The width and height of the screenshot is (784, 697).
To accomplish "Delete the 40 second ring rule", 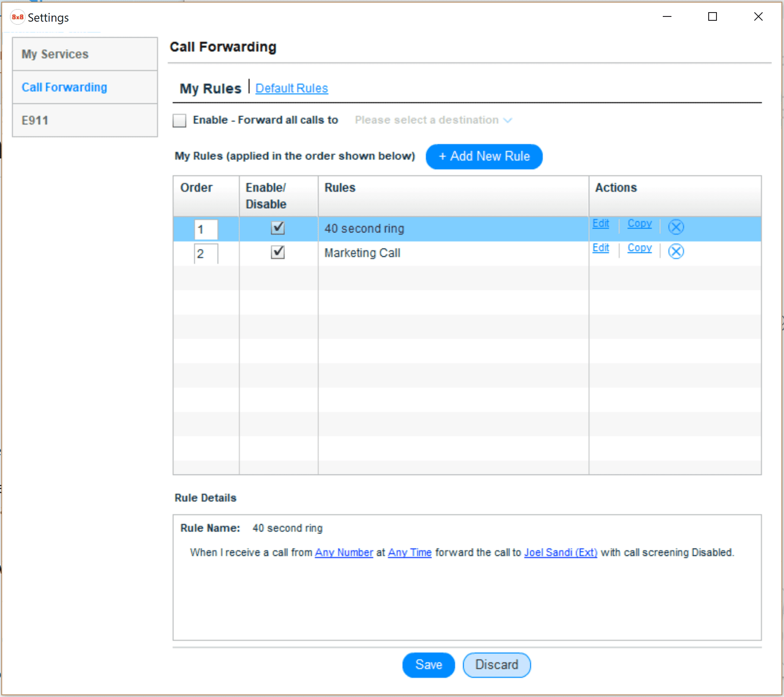I will (x=676, y=227).
